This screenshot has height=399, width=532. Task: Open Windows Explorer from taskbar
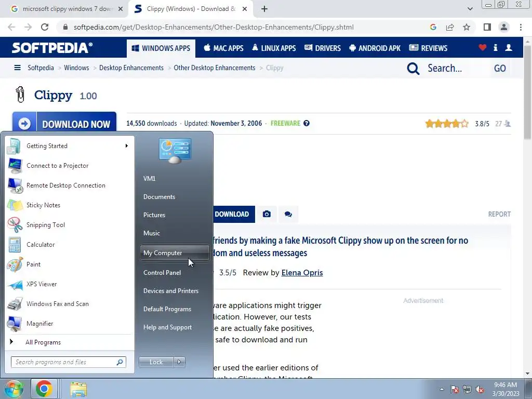coord(79,390)
